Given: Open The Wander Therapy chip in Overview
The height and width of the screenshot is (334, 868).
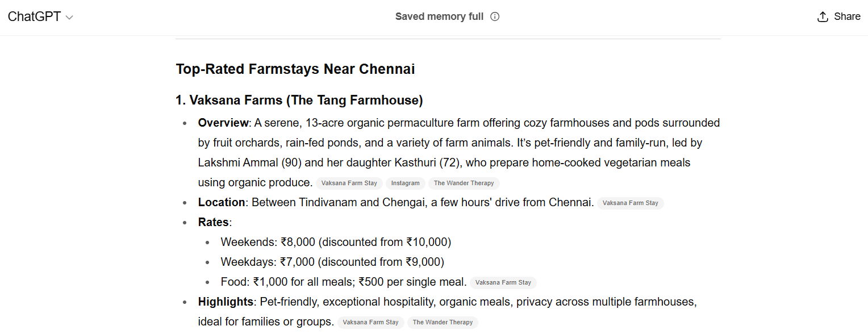Looking at the screenshot, I should click(464, 183).
